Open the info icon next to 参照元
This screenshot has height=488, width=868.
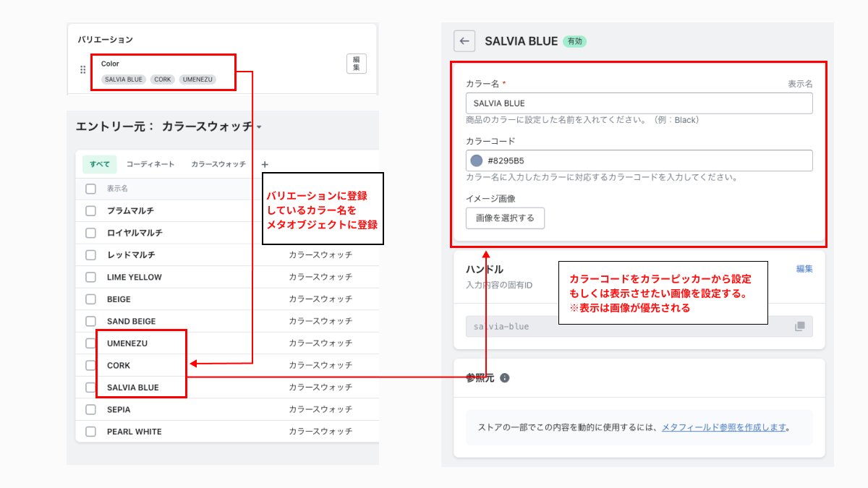505,378
